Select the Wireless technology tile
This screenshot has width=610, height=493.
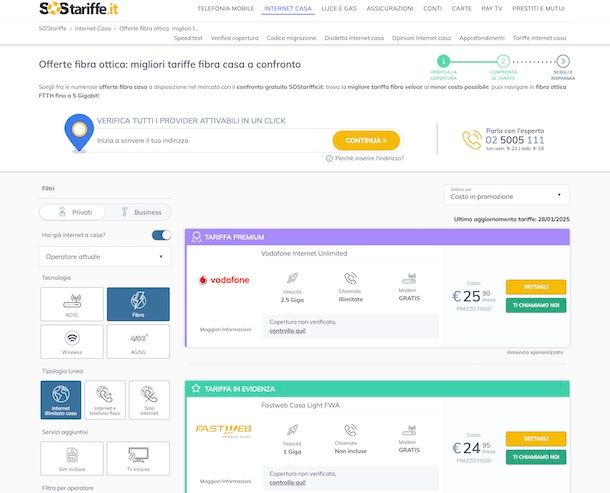(72, 342)
